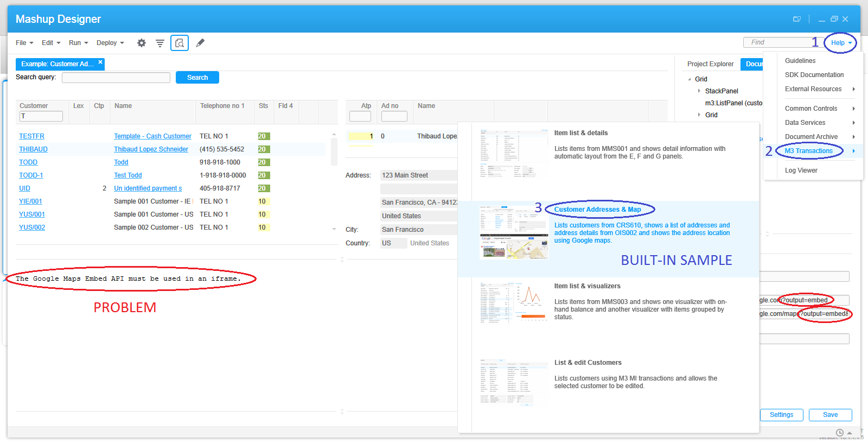
Task: Open the THIBAUD customer link
Action: click(x=33, y=149)
